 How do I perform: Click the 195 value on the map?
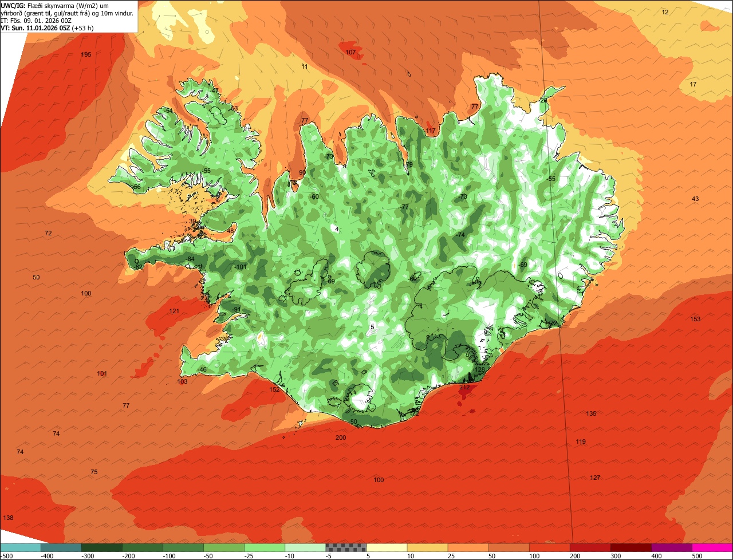[86, 54]
